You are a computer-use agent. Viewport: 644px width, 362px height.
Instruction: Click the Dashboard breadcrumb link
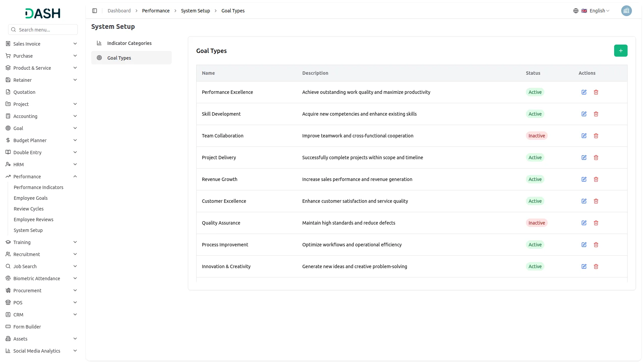(119, 11)
